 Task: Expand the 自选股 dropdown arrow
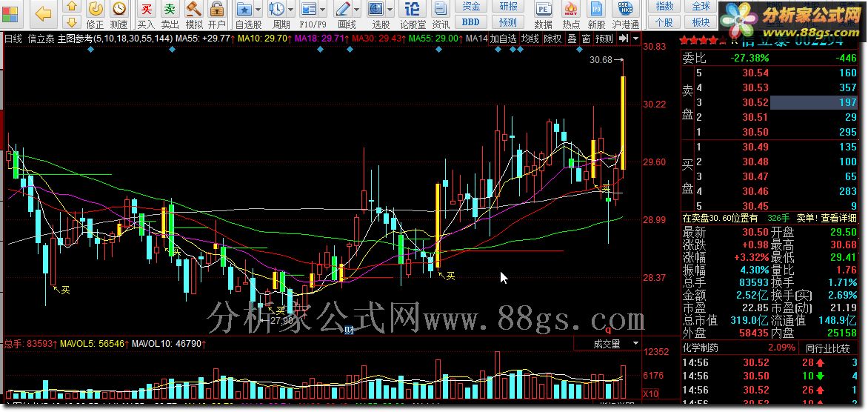258,10
